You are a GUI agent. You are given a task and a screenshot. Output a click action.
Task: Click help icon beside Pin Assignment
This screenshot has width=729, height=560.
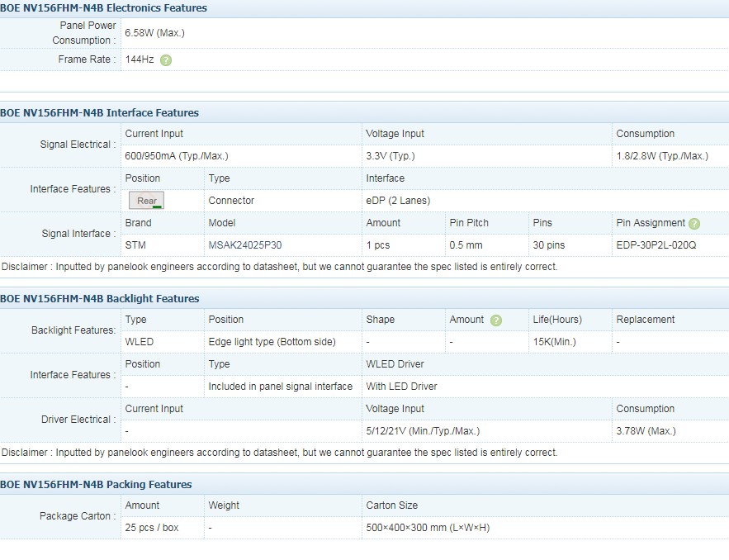pos(694,224)
